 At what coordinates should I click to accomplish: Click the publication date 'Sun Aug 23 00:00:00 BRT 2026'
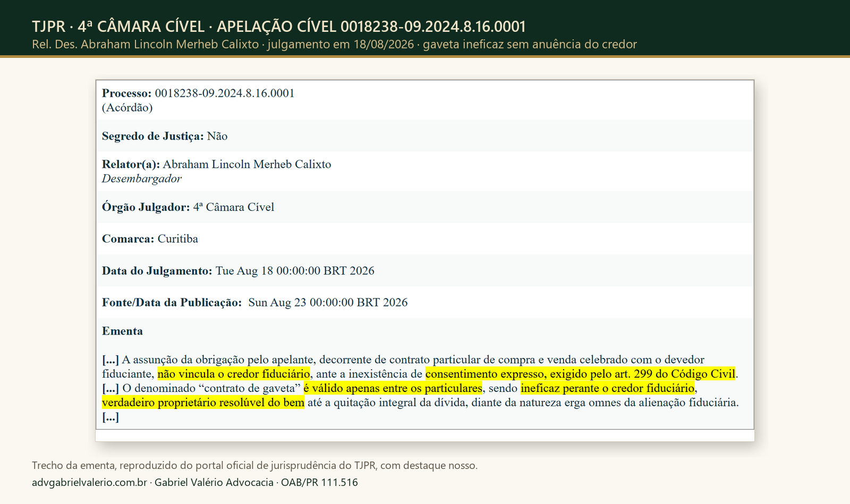point(328,303)
